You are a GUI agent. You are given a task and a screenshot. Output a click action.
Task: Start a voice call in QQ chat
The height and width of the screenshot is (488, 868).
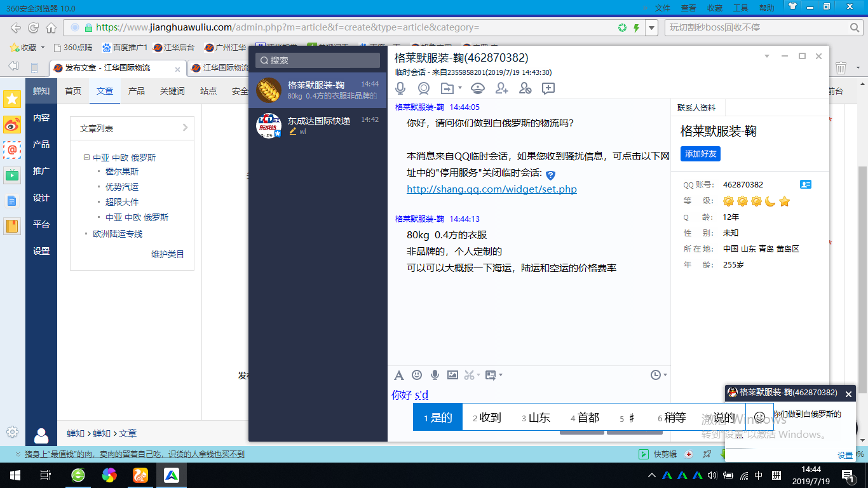click(x=401, y=88)
